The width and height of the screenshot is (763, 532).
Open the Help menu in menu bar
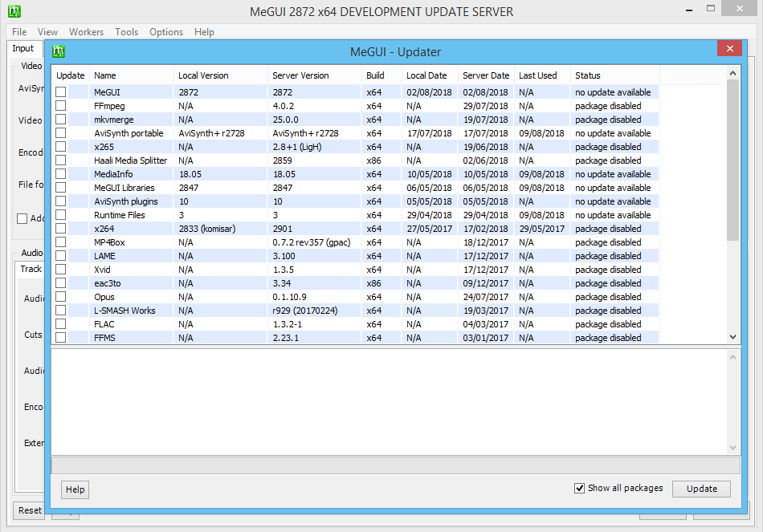tap(204, 31)
